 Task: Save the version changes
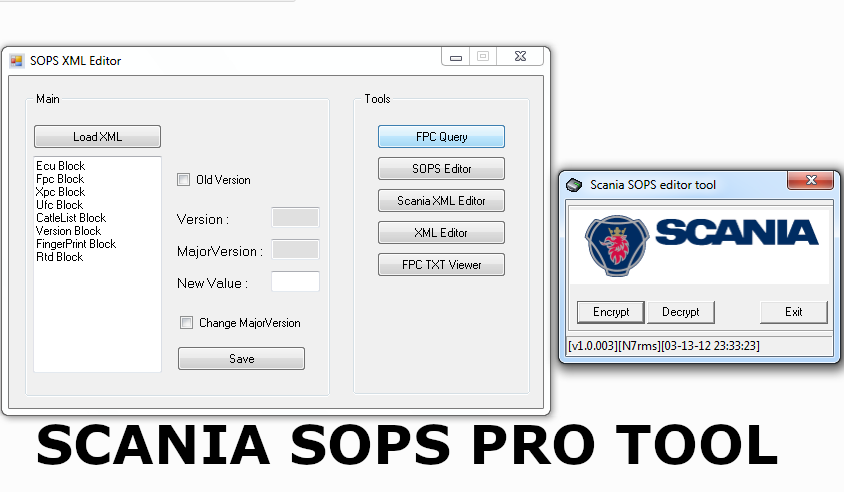pyautogui.click(x=241, y=359)
